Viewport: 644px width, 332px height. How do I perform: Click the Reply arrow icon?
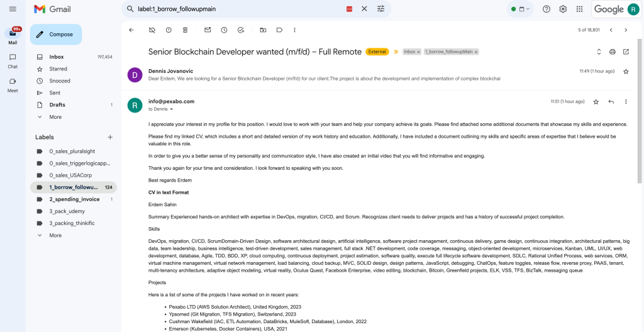pos(611,101)
